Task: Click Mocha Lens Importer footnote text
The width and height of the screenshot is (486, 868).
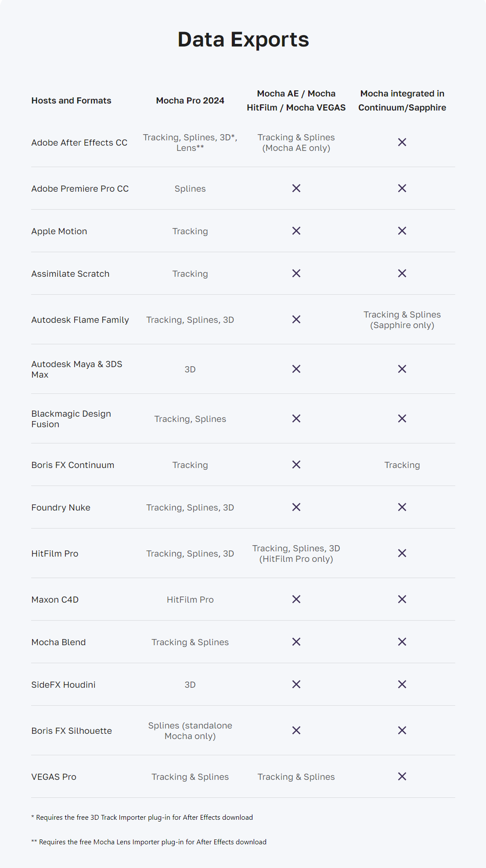Action: pos(149,842)
